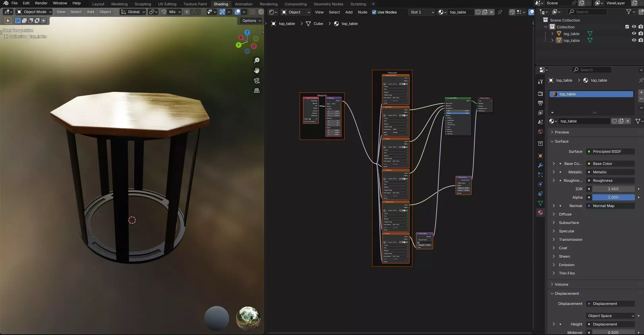The width and height of the screenshot is (644, 335).
Task: Open the Output properties tab
Action: (540, 103)
